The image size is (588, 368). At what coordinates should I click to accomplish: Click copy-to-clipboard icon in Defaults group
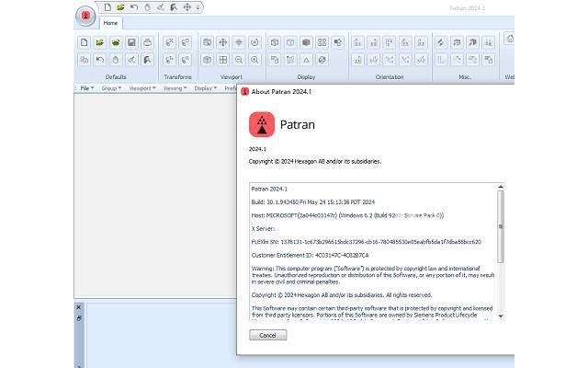click(84, 60)
